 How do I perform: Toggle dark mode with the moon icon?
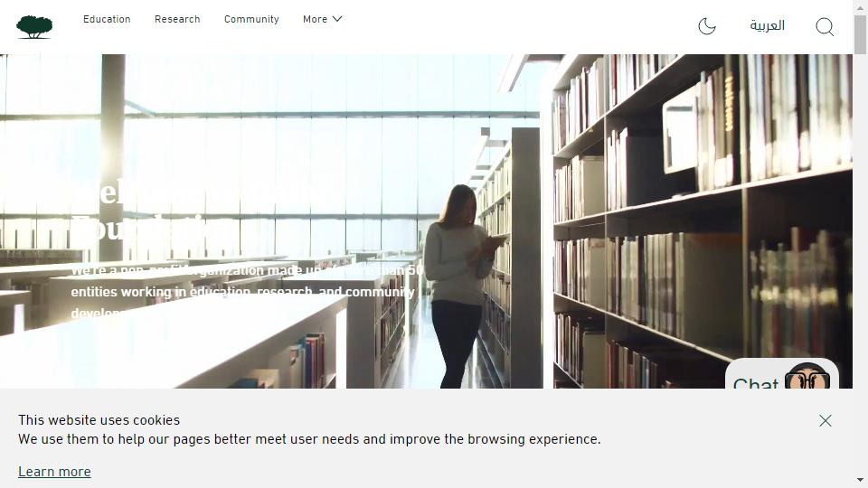coord(707,26)
